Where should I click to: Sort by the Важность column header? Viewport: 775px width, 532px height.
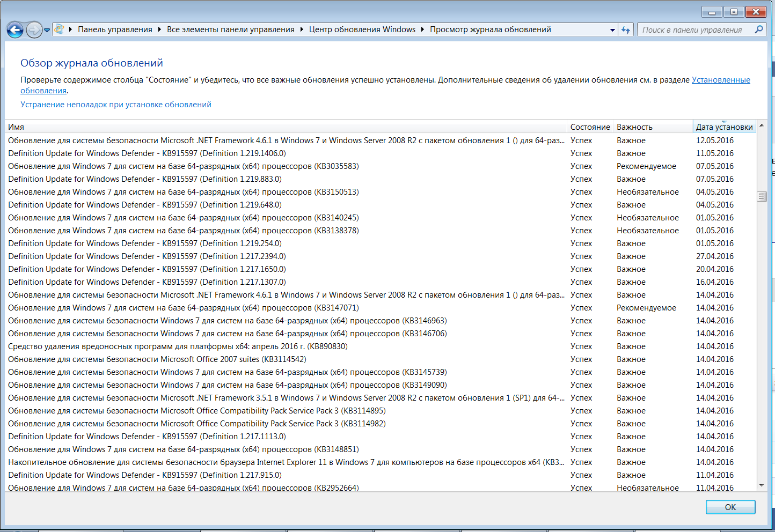[653, 127]
